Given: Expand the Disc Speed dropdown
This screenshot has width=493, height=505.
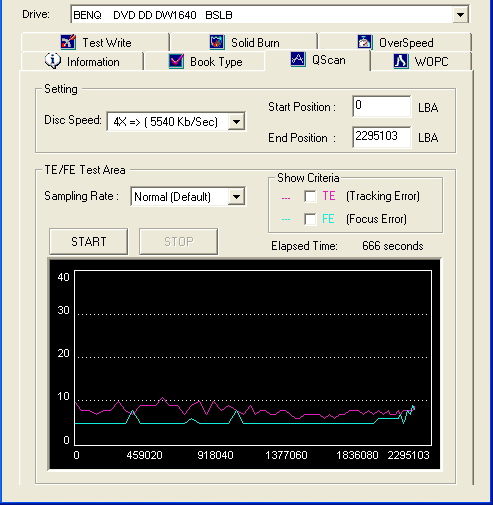Looking at the screenshot, I should point(236,121).
